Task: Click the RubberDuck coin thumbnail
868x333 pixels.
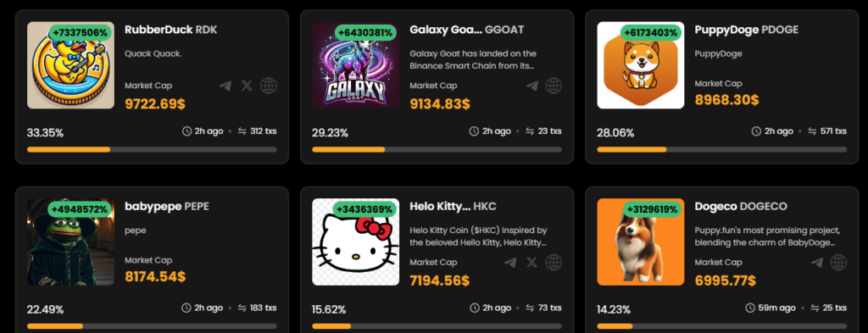Action: [x=71, y=65]
